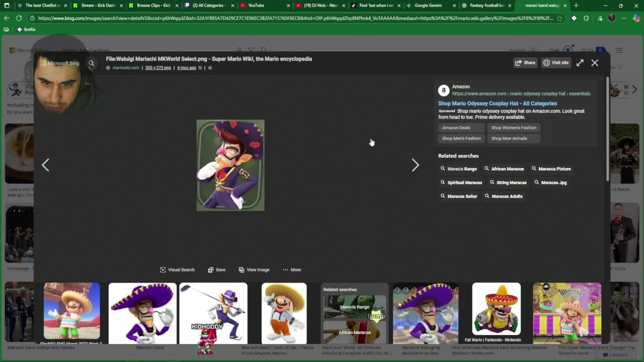Switch to Google Gemini tab

(430, 6)
